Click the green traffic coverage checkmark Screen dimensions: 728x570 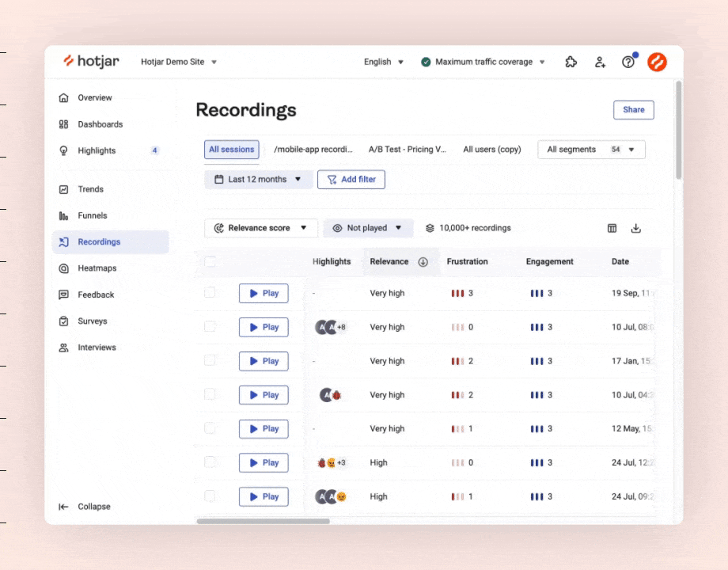[426, 62]
